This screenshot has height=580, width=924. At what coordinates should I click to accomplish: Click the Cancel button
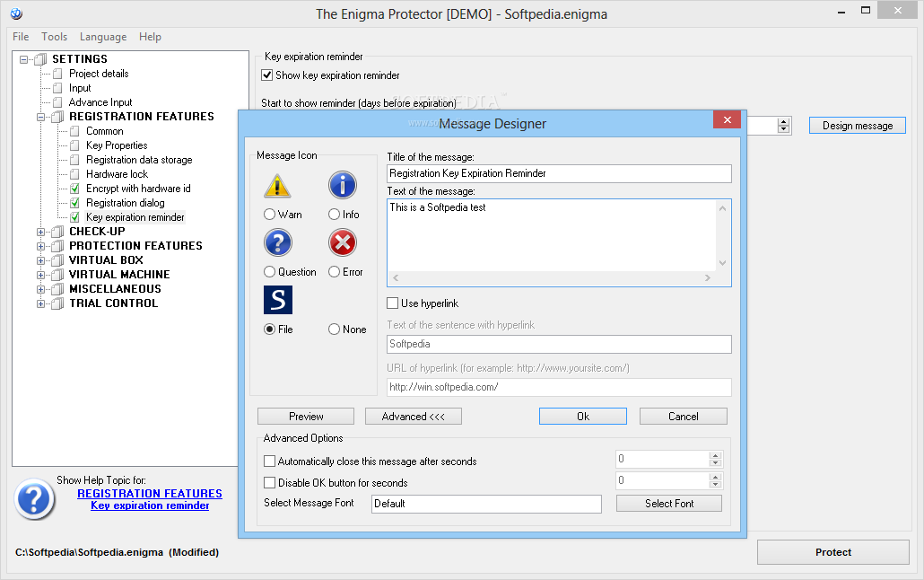point(683,417)
